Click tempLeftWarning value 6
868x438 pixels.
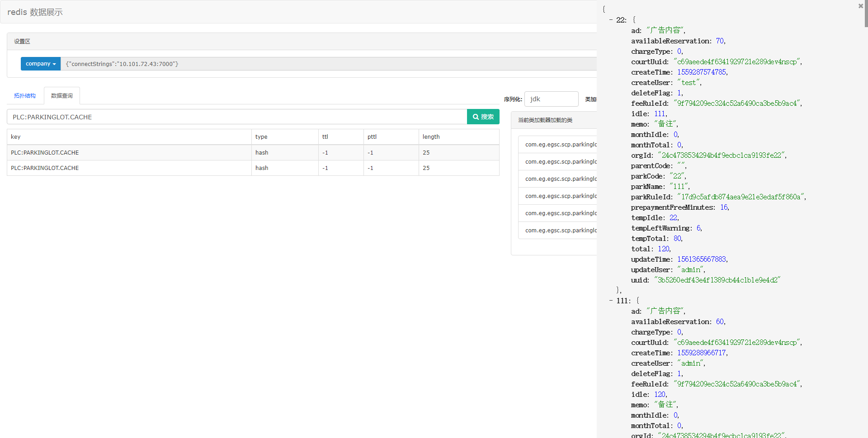[698, 228]
